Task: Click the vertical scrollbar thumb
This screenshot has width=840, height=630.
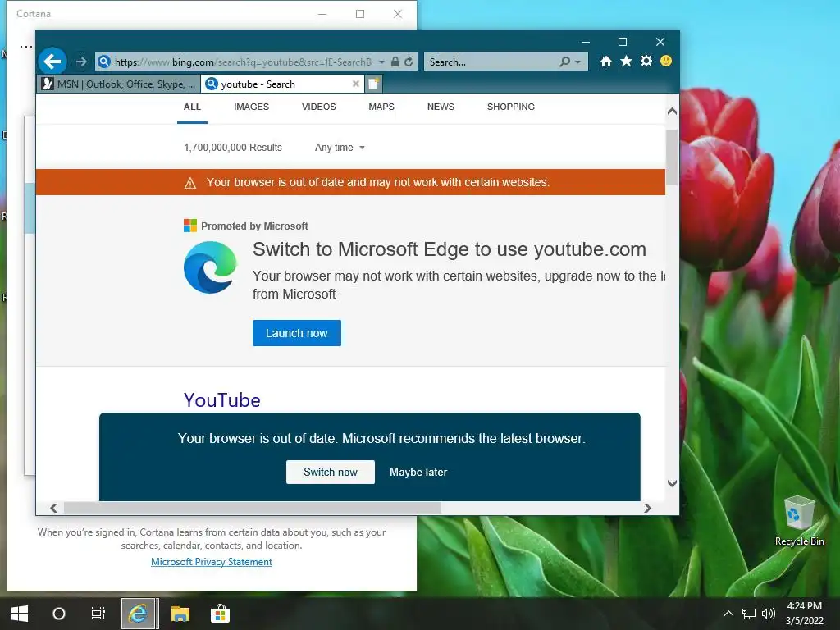Action: [673, 157]
